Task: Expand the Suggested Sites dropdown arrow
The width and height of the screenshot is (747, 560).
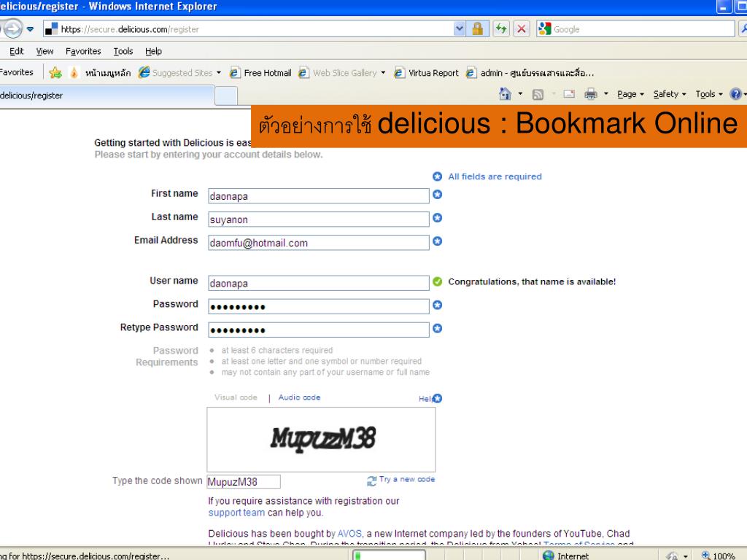Action: pos(219,73)
